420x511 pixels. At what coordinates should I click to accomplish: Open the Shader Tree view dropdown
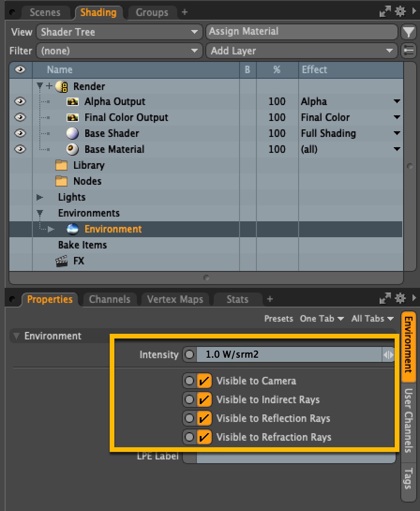(x=118, y=32)
